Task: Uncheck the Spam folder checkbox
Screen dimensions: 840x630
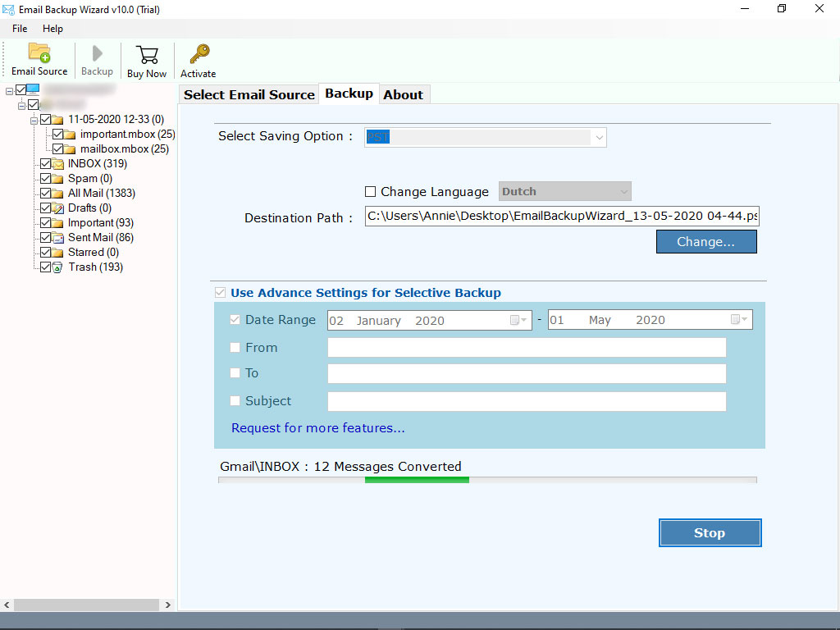Action: (x=46, y=178)
